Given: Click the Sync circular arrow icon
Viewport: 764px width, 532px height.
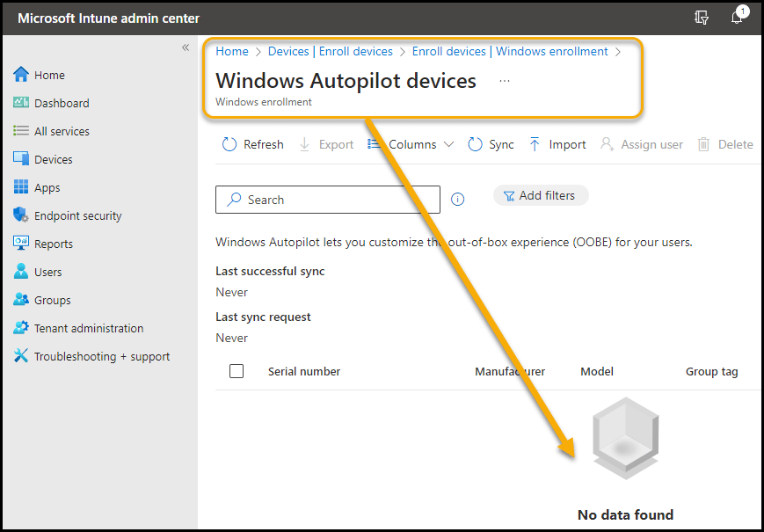Looking at the screenshot, I should click(x=475, y=145).
